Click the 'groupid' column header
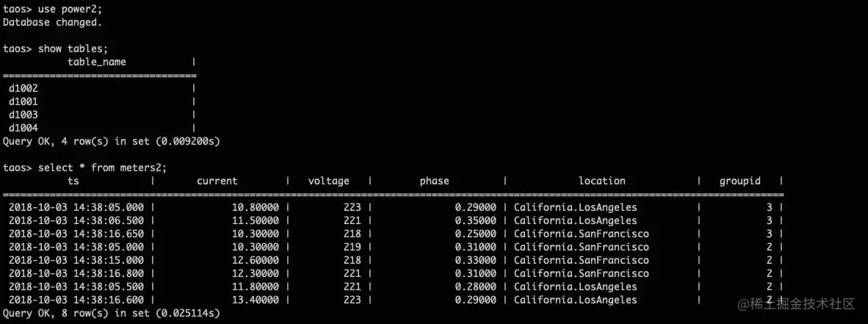Viewport: 868px width, 324px height. [x=740, y=181]
